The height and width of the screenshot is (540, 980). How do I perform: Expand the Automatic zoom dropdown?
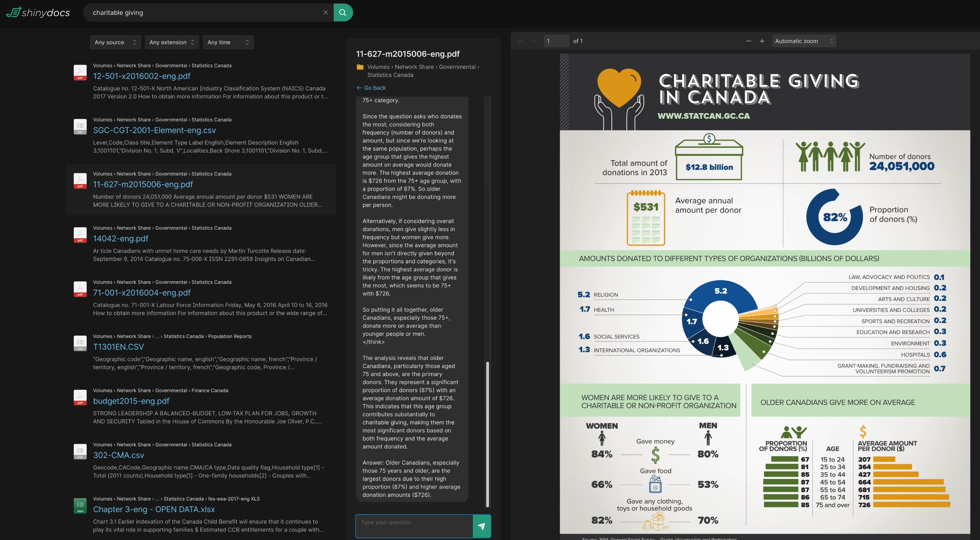[803, 41]
